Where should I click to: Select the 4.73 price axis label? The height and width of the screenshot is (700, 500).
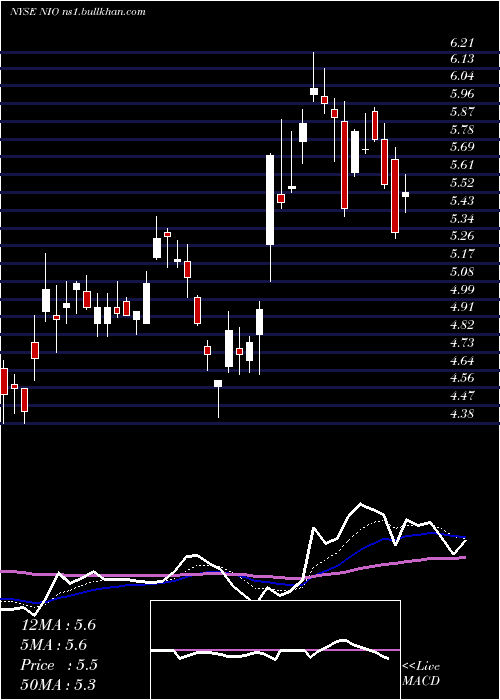click(x=462, y=342)
